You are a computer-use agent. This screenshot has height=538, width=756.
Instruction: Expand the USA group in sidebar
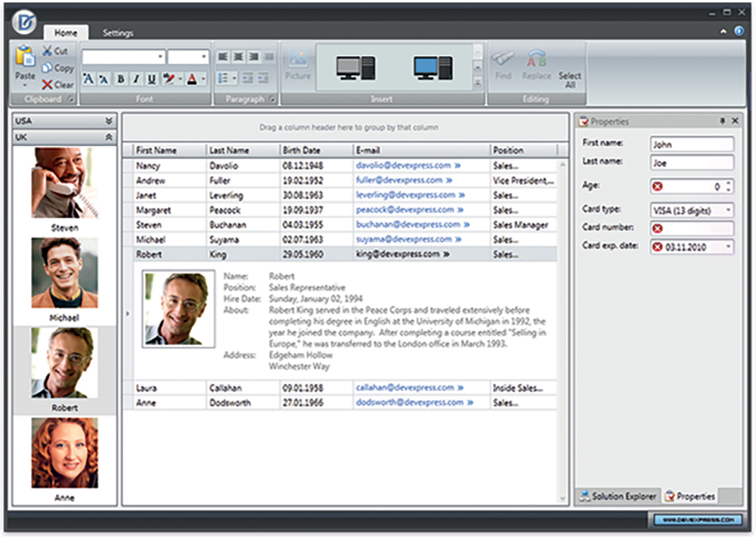tap(108, 121)
